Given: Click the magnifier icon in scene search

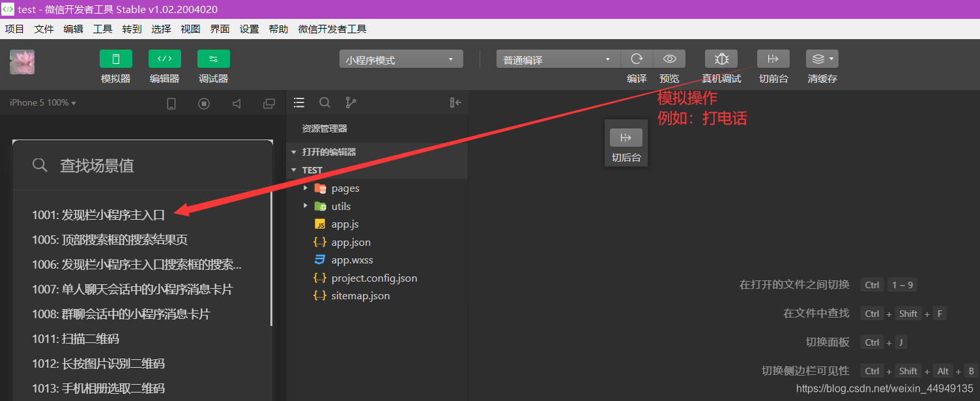Looking at the screenshot, I should pos(40,165).
